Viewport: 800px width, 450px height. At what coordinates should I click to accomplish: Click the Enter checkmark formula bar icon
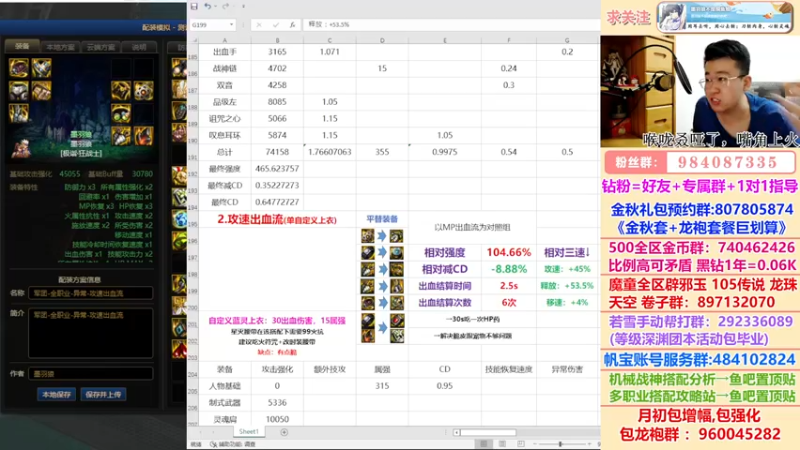pyautogui.click(x=276, y=24)
